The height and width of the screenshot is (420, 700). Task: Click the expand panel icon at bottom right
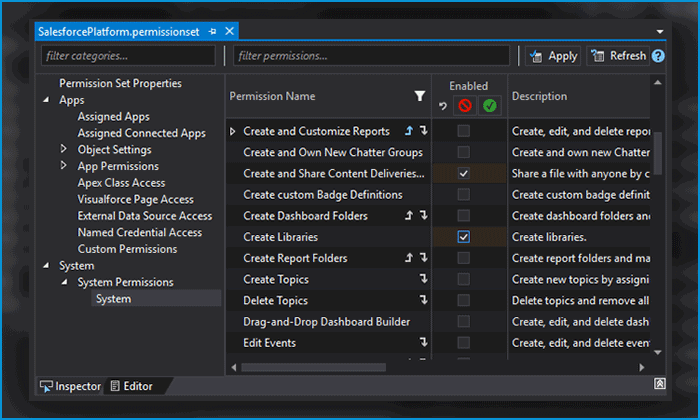(x=660, y=383)
